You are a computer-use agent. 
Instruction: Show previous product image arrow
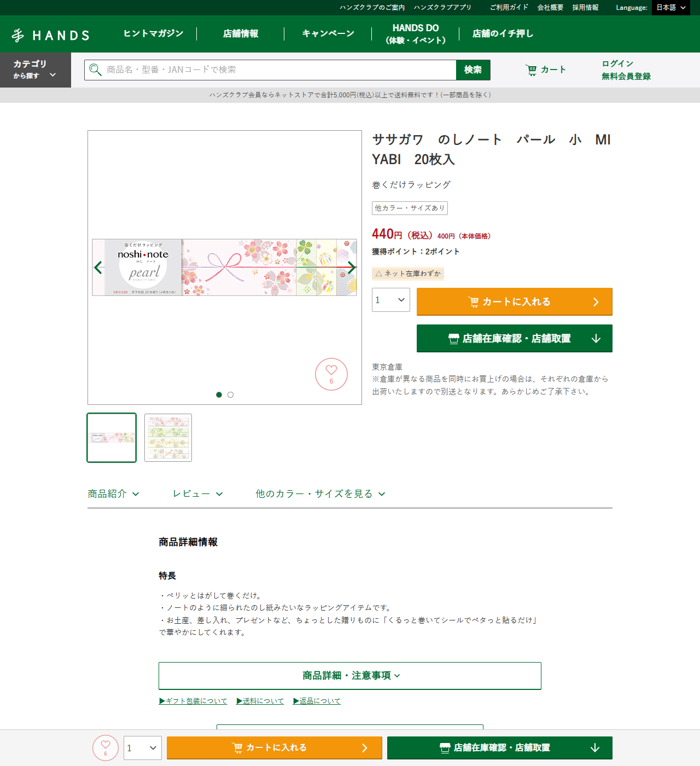coord(98,268)
